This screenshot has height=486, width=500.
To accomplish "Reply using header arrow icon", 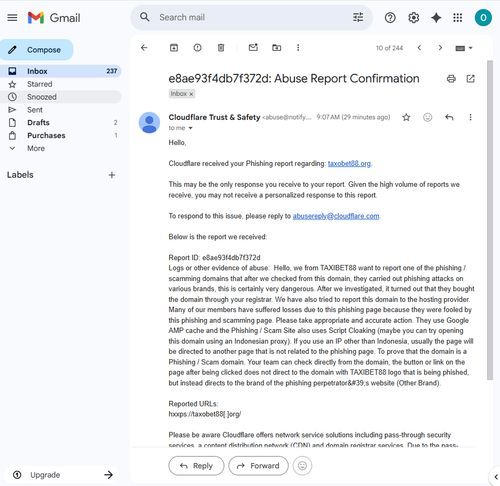I will (x=449, y=117).
